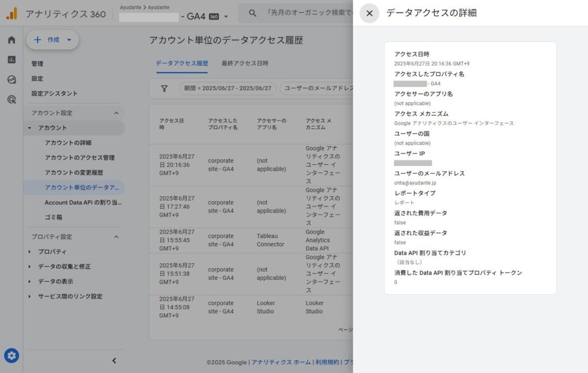
Task: Click the アクセス メカニズム column header
Action: pos(318,124)
